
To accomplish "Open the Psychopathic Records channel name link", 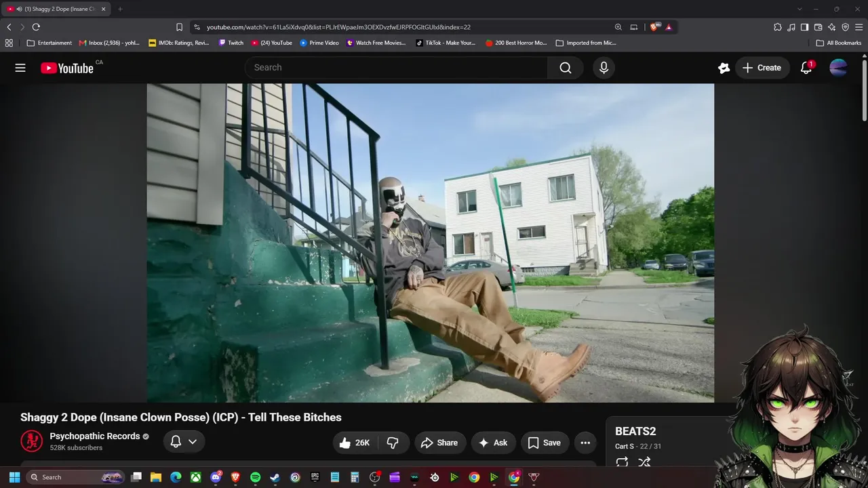I will click(x=95, y=436).
